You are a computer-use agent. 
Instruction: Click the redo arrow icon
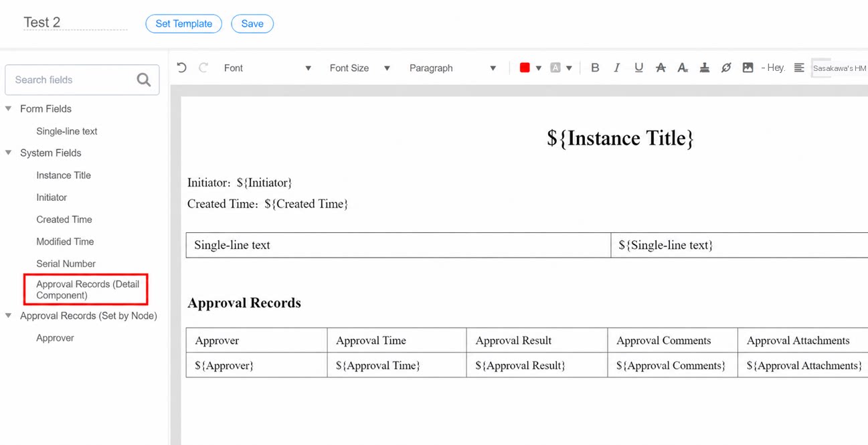pos(203,68)
